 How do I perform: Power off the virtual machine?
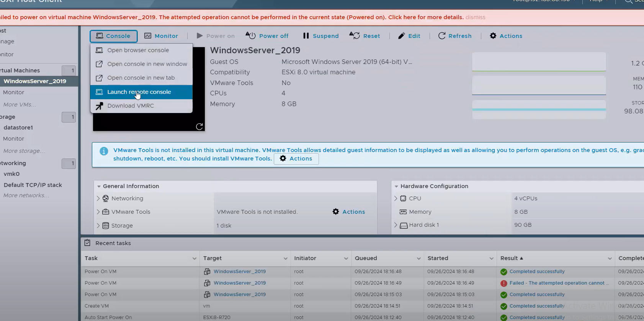(267, 36)
